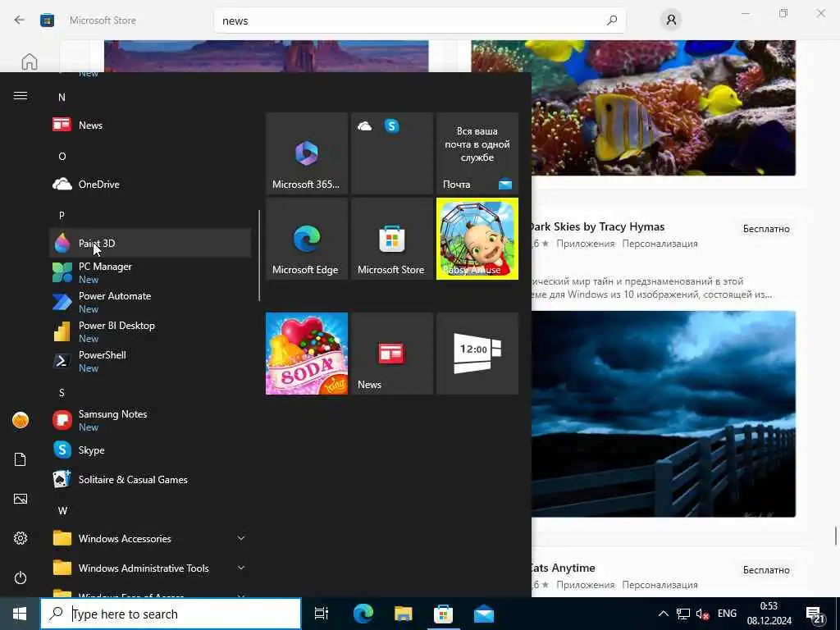Switch the ENG input language
The image size is (840, 630).
click(x=727, y=614)
